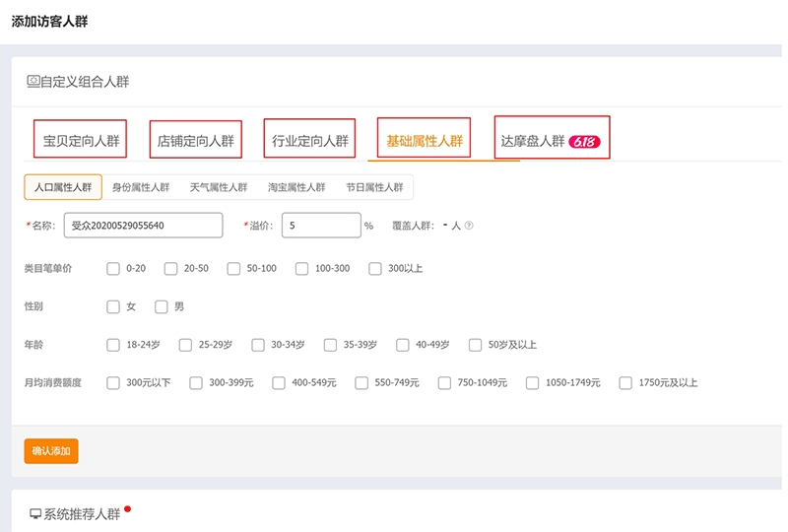Viewport: 788px width, 532px height.
Task: Select the 18-24岁 age checkbox
Action: click(x=113, y=345)
